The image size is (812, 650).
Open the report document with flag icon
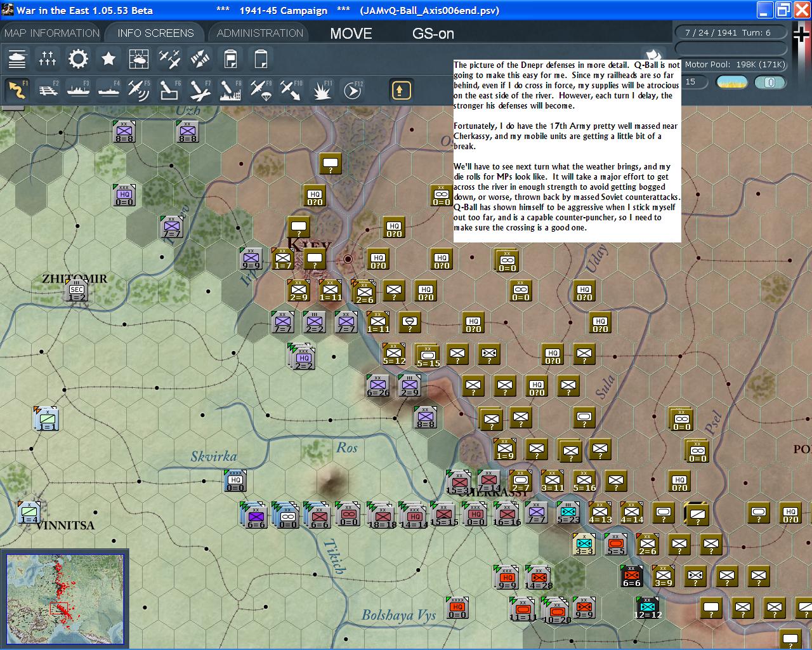click(230, 59)
